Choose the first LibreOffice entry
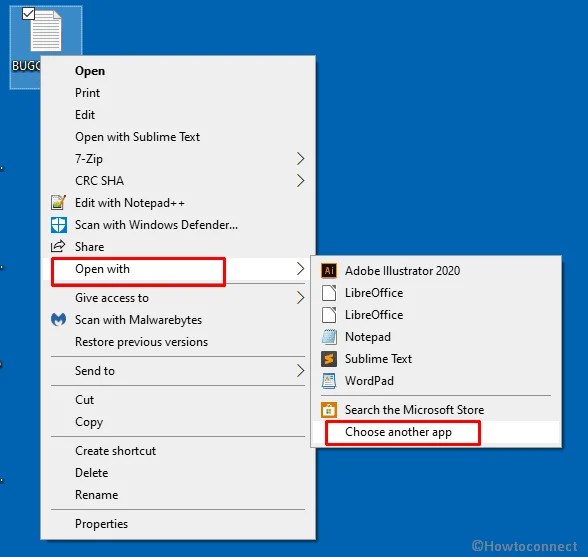588x557 pixels. tap(436, 293)
